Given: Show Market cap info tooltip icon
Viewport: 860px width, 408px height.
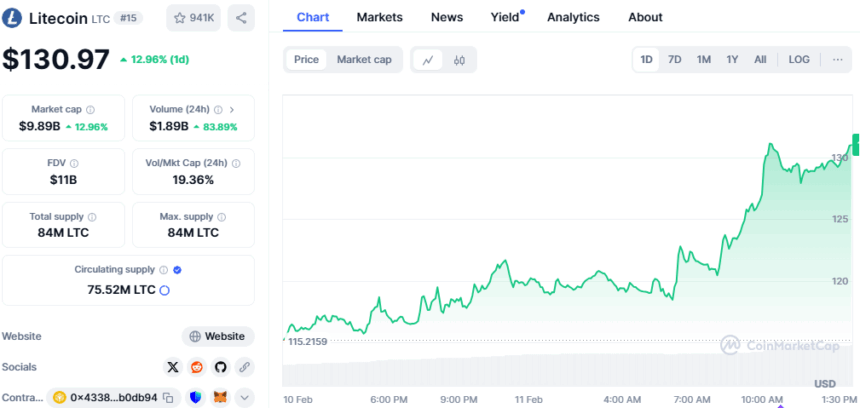Looking at the screenshot, I should click(x=90, y=110).
